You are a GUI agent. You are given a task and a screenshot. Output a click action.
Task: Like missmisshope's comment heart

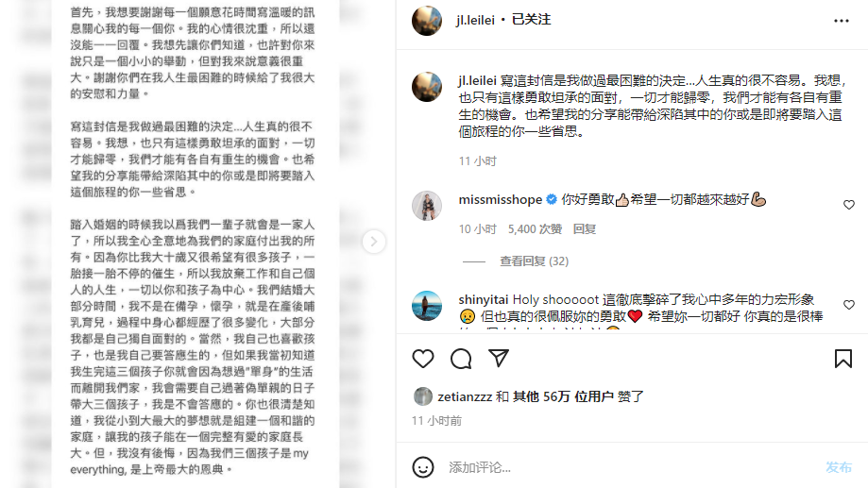[x=848, y=205]
